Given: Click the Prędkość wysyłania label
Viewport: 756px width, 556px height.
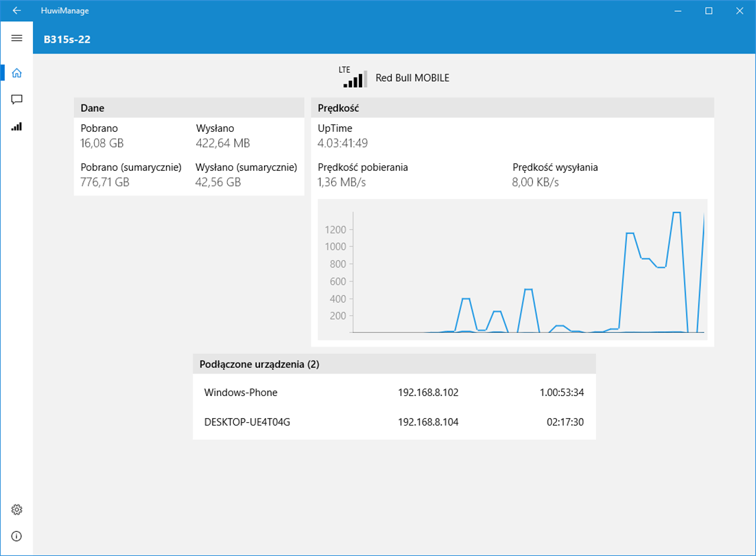Looking at the screenshot, I should pos(555,167).
